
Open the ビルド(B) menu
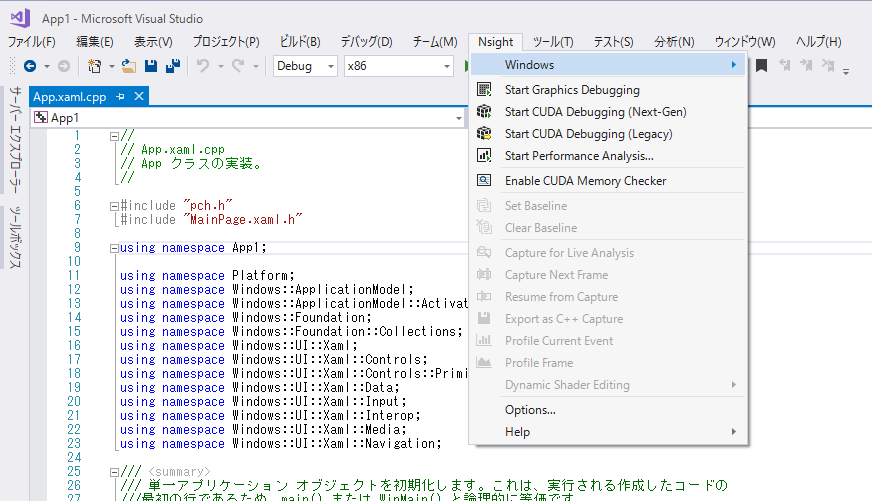point(300,42)
